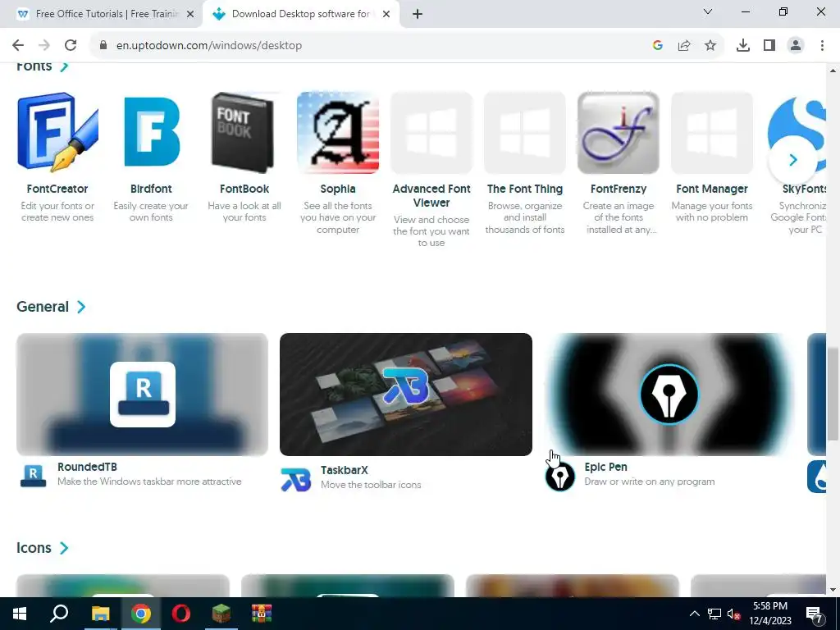Image resolution: width=840 pixels, height=630 pixels.
Task: Show next fonts with carousel arrow
Action: pyautogui.click(x=793, y=160)
